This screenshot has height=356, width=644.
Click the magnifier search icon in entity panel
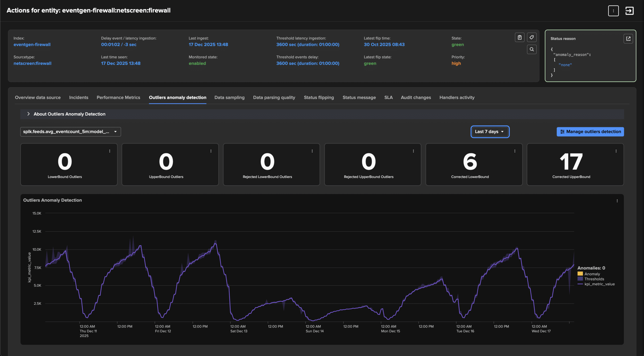[x=532, y=49]
